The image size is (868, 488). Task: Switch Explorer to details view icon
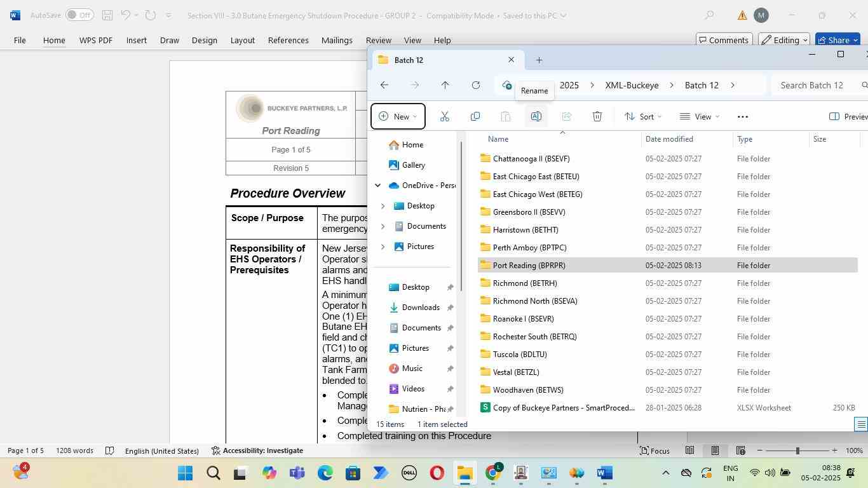tap(861, 424)
